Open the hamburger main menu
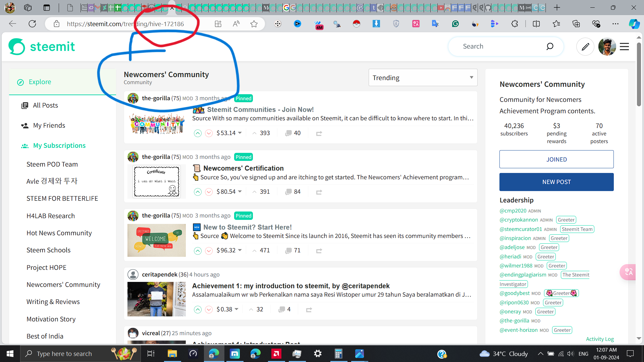 pos(624,47)
